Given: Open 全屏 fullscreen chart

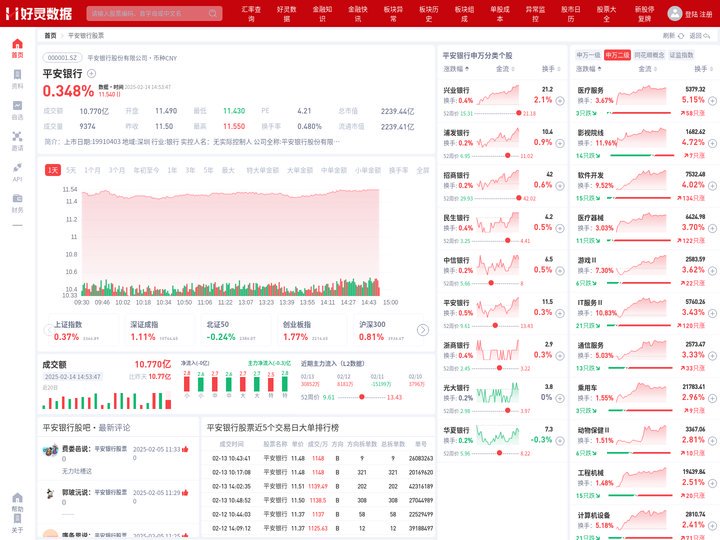Looking at the screenshot, I should (422, 170).
